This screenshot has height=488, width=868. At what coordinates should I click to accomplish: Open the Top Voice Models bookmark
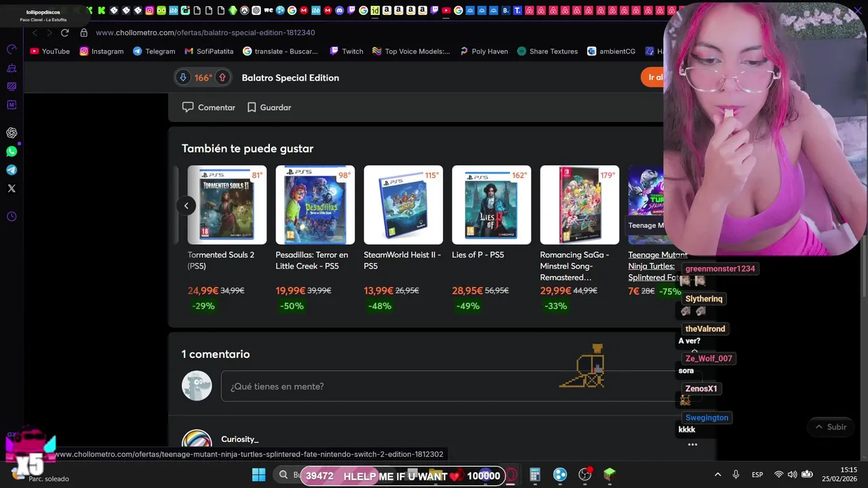(x=411, y=52)
